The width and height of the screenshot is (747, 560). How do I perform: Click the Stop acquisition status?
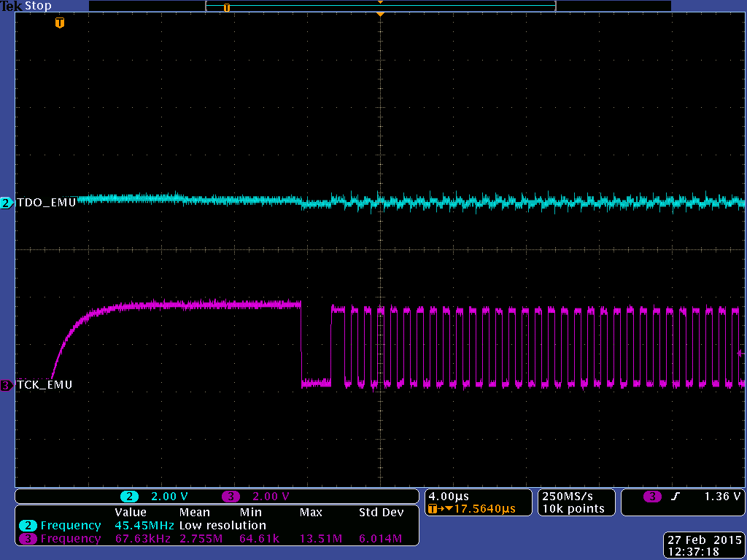pyautogui.click(x=38, y=6)
